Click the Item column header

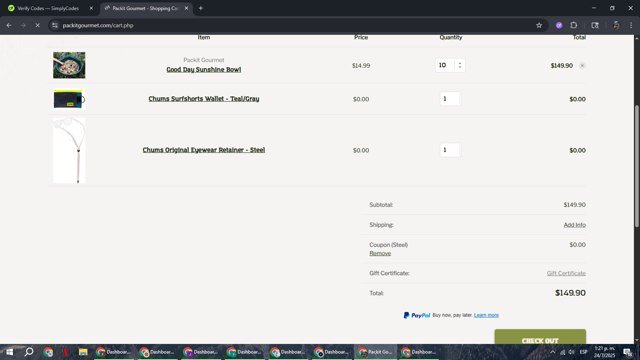204,38
